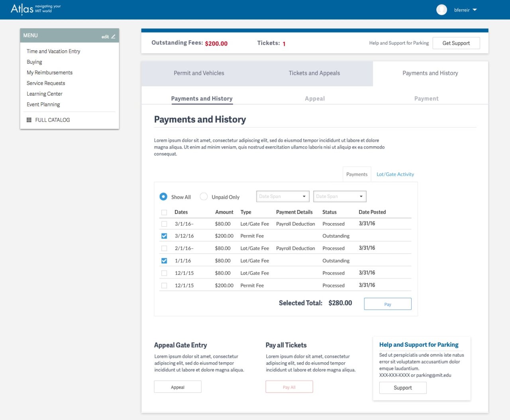
Task: Click the MENU panel title
Action: click(31, 35)
